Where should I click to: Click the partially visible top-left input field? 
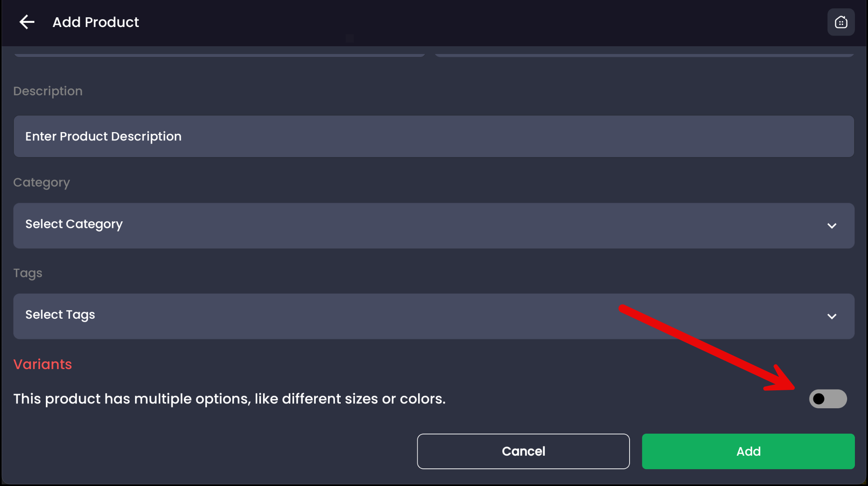pos(219,52)
